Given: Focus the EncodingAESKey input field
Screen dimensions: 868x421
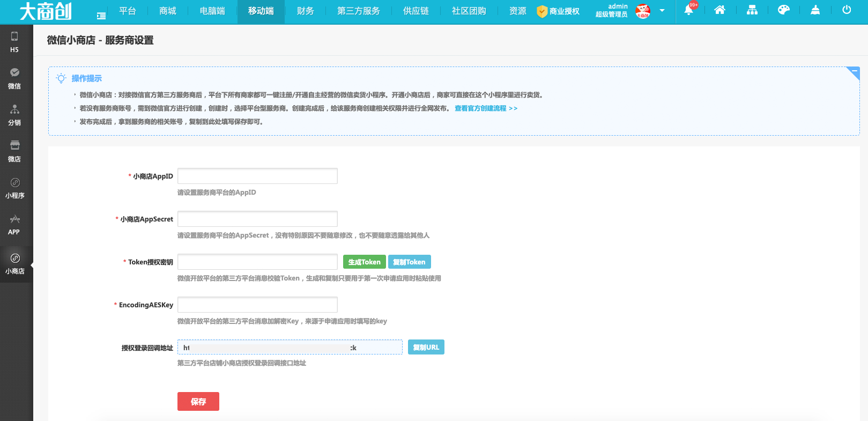Looking at the screenshot, I should (257, 305).
